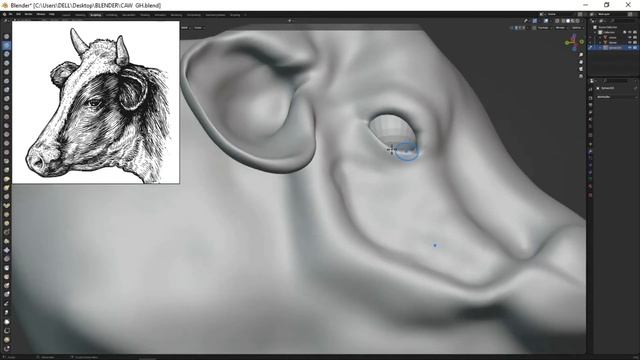
Task: Select the Inflate brush
Action: [x=7, y=90]
